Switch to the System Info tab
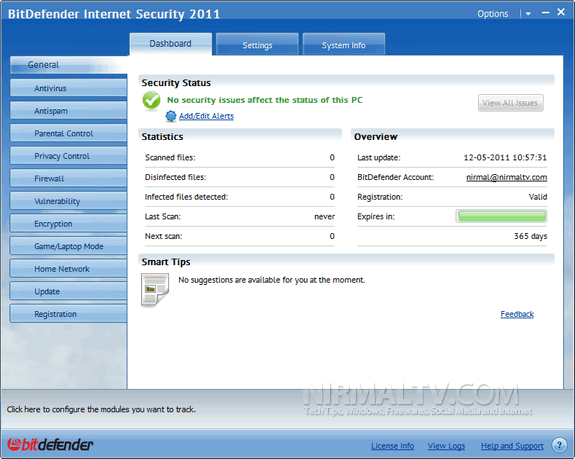This screenshot has width=575, height=459. 344,45
